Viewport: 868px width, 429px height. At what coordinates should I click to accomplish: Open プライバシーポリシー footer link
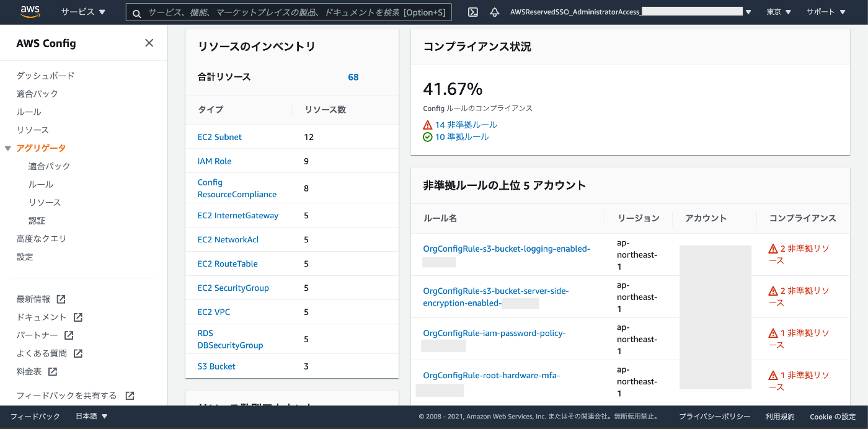(714, 417)
